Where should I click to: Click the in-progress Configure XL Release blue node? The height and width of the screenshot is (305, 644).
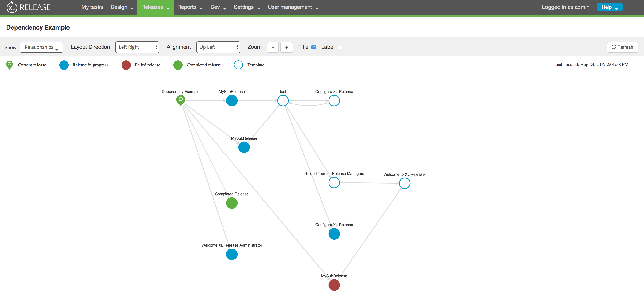pos(334,234)
